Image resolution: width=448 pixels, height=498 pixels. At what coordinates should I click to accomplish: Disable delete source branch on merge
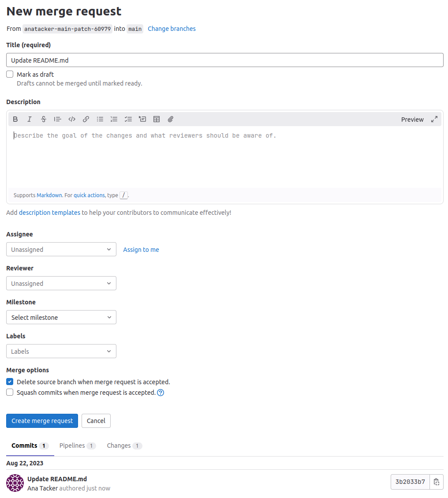pyautogui.click(x=9, y=381)
